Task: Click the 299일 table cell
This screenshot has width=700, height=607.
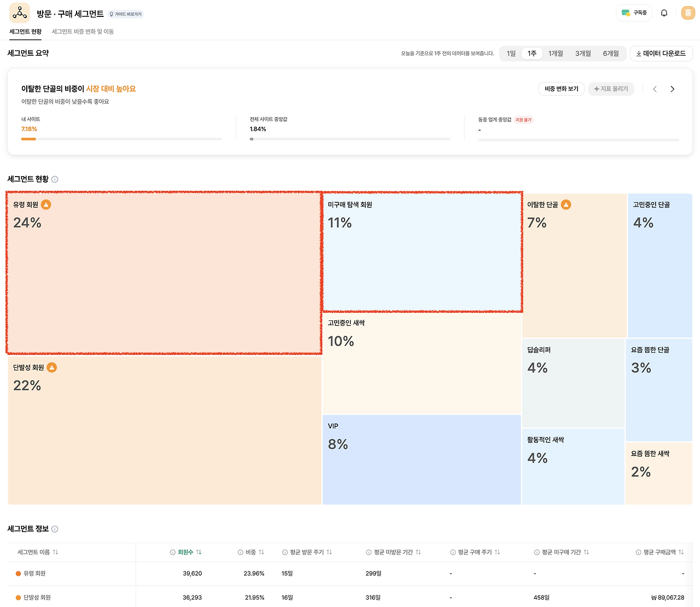Action: tap(374, 574)
